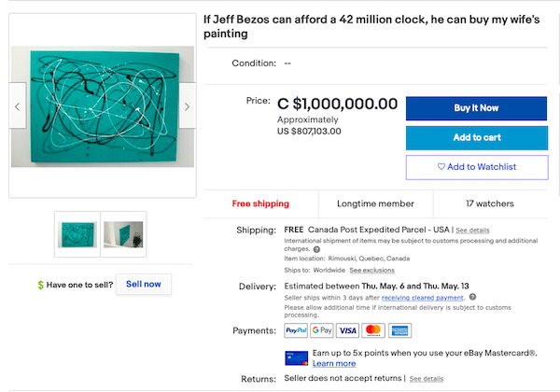Click the Sell now button

tap(143, 284)
